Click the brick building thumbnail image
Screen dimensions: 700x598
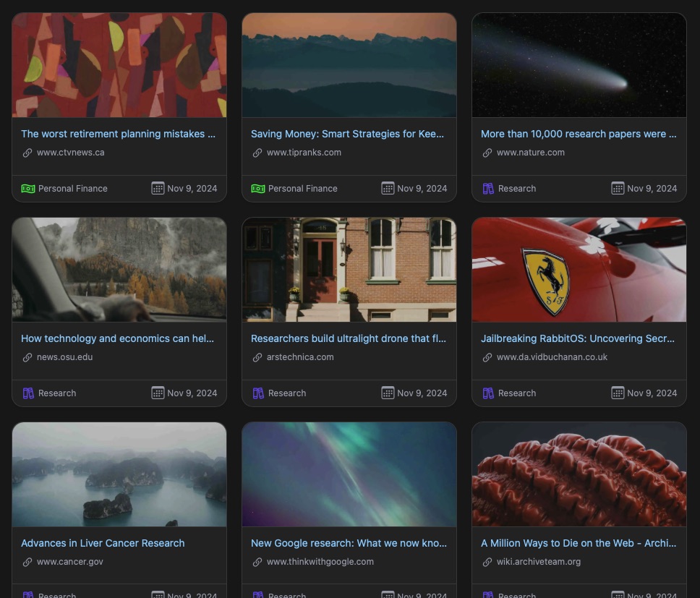click(x=349, y=270)
